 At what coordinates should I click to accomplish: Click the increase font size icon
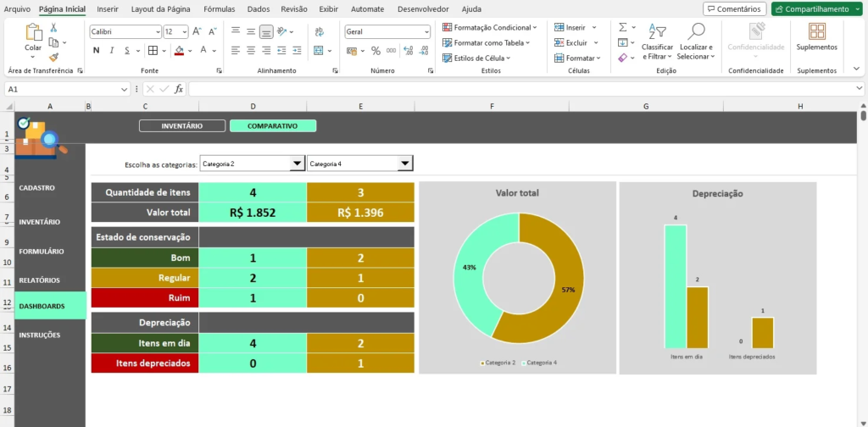coord(197,31)
